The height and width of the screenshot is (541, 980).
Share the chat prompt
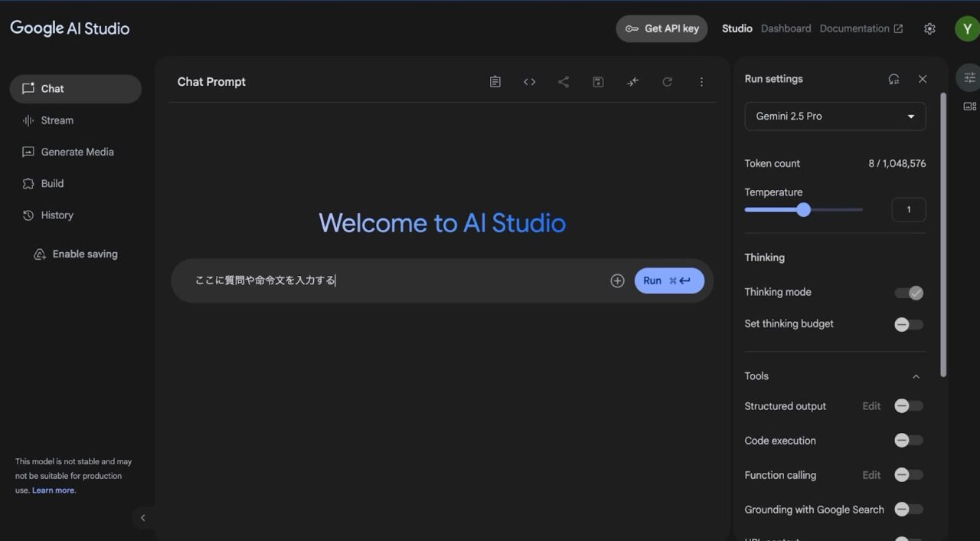tap(563, 82)
